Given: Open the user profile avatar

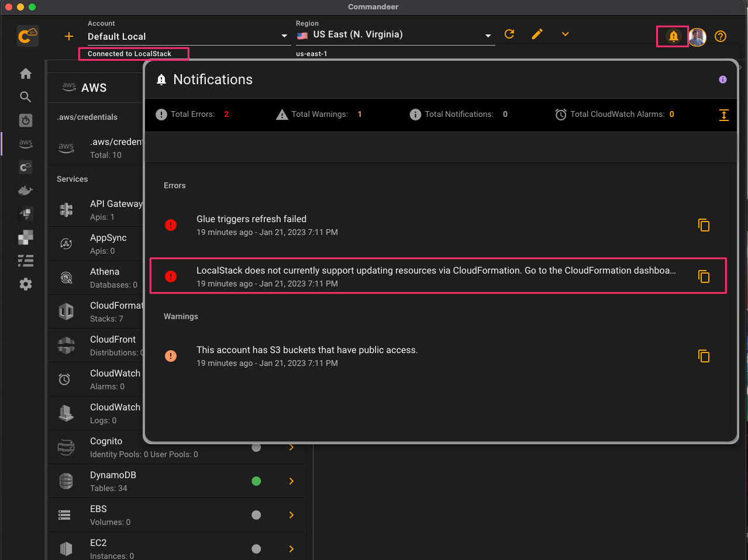Looking at the screenshot, I should pyautogui.click(x=697, y=37).
